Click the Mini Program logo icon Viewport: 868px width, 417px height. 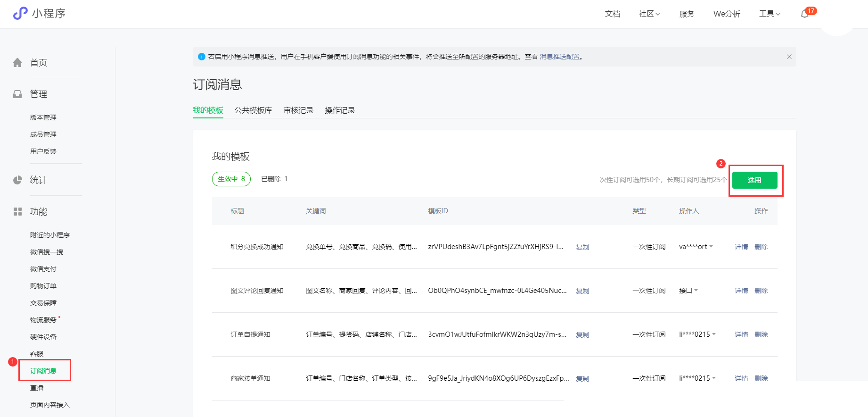coord(20,13)
